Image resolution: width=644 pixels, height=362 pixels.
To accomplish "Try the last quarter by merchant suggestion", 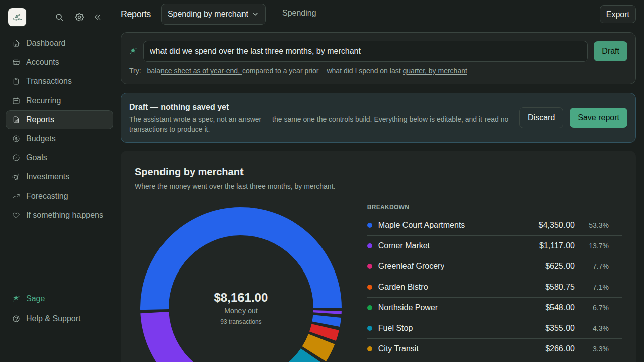I will point(397,71).
